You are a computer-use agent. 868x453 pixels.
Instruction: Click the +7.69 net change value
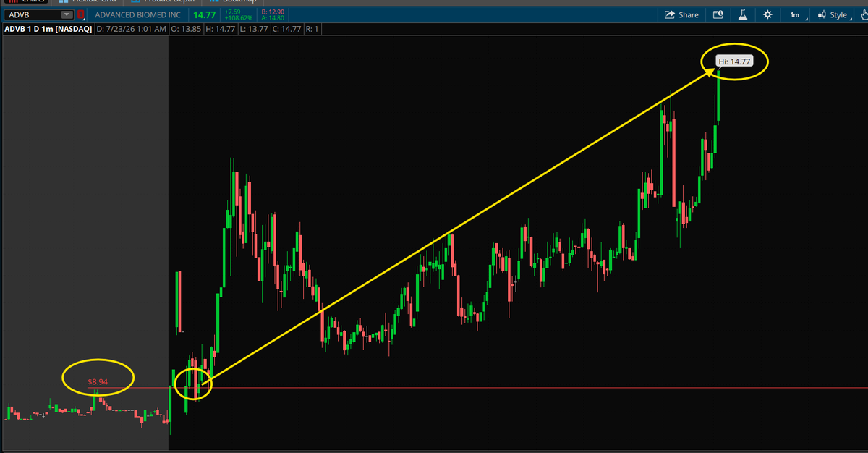click(233, 12)
